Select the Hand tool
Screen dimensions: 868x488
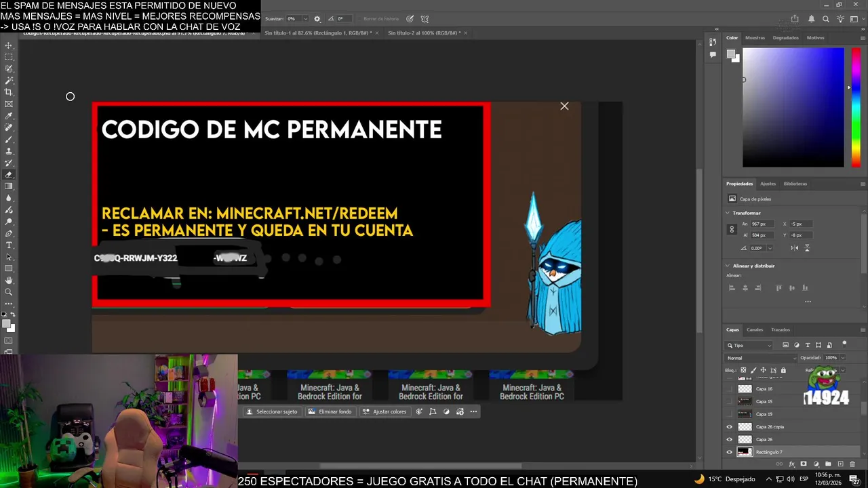[x=9, y=280]
